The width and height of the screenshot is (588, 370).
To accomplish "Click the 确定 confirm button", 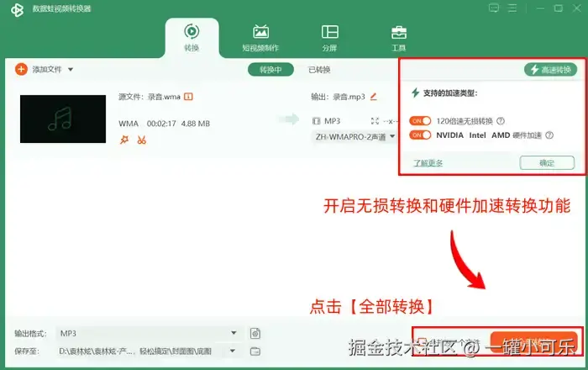I will pos(547,163).
